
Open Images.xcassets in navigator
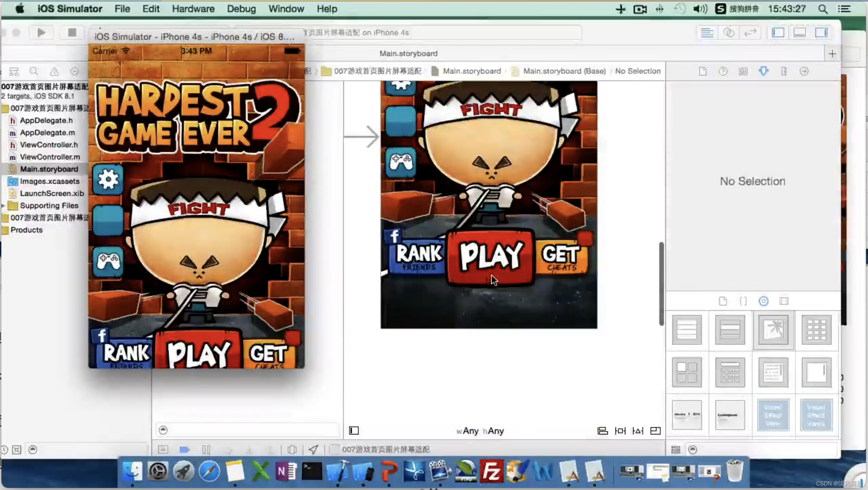50,181
